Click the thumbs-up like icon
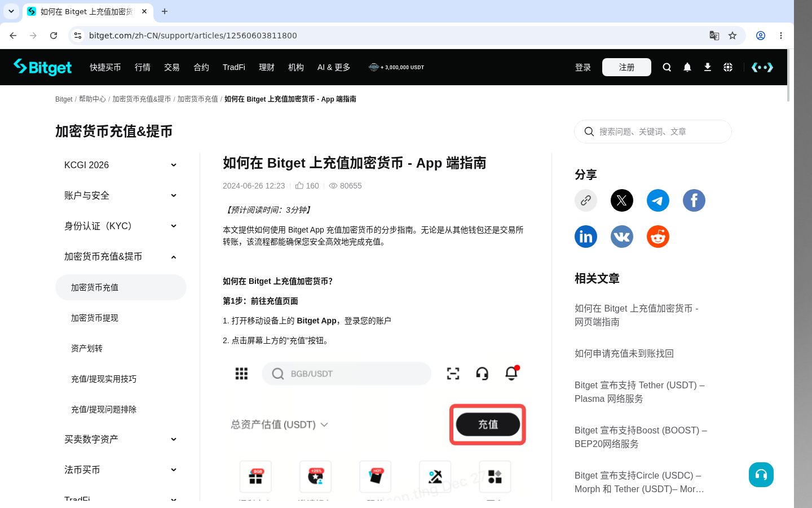The height and width of the screenshot is (508, 812). pyautogui.click(x=299, y=186)
